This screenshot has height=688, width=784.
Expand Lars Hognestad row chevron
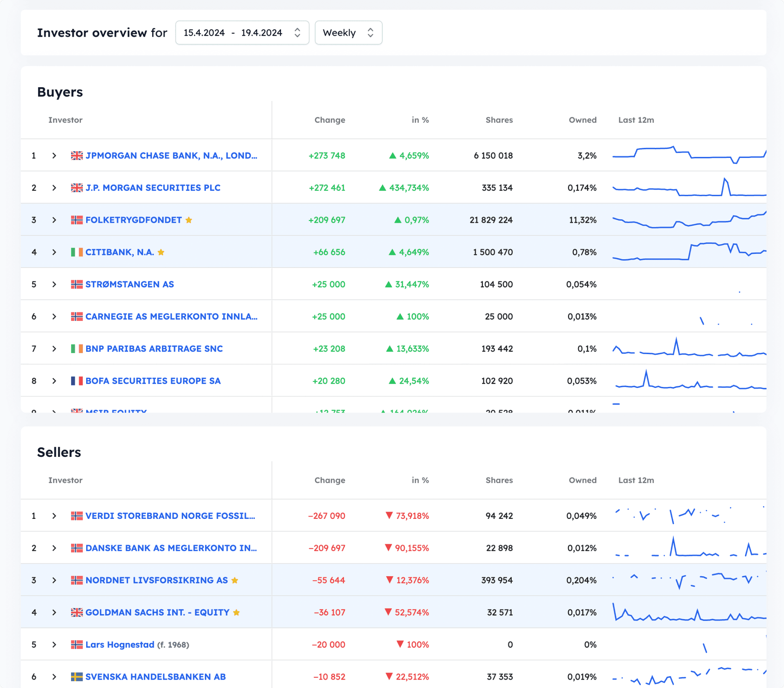tap(54, 645)
